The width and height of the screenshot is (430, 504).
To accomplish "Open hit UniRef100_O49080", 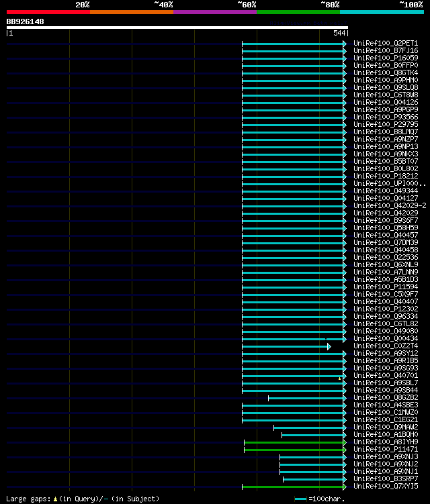I will point(386,332).
